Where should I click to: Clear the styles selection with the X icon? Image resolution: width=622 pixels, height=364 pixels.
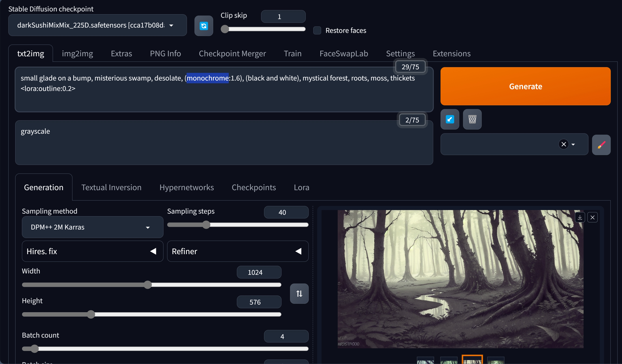[x=563, y=144]
